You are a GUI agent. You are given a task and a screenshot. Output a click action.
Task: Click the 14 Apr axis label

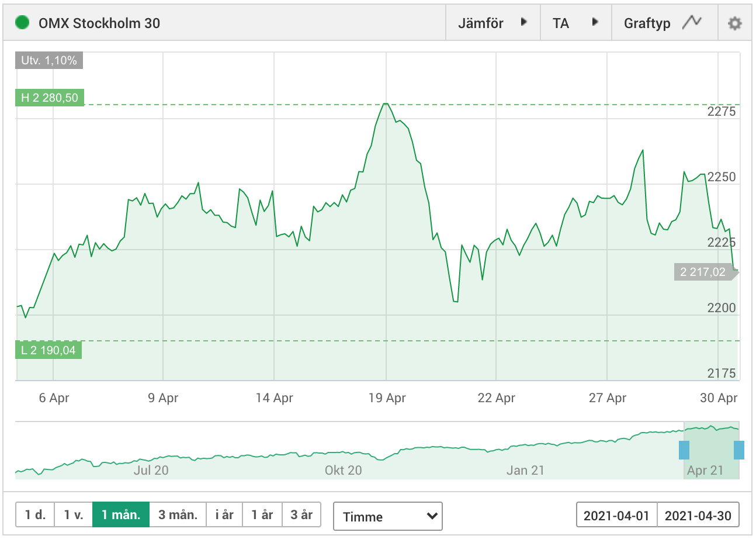click(275, 398)
